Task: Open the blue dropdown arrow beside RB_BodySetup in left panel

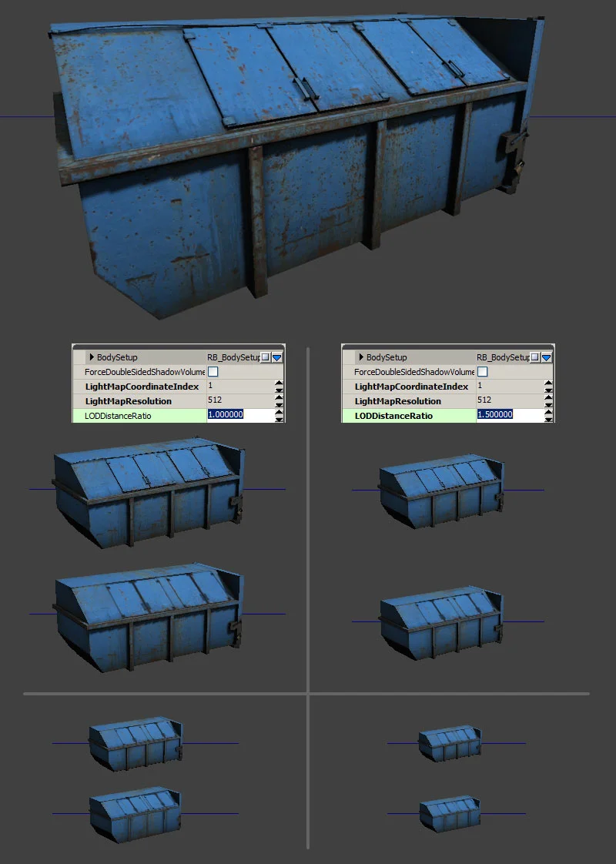Action: pyautogui.click(x=277, y=357)
